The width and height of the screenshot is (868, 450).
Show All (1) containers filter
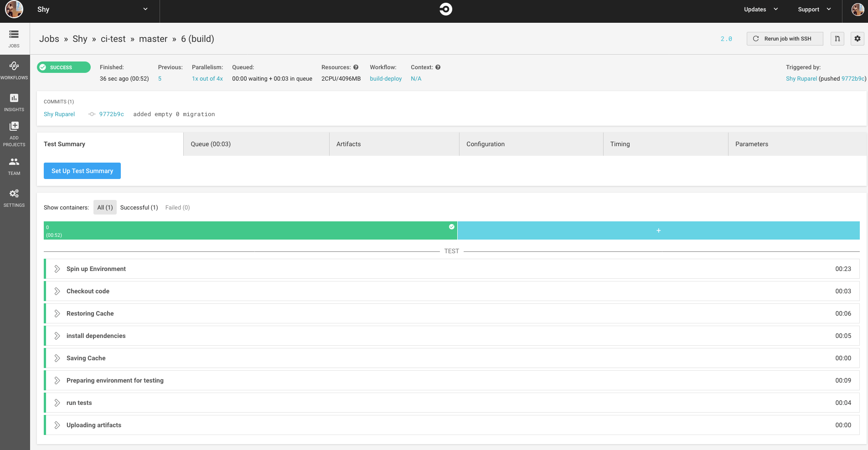[x=105, y=207]
